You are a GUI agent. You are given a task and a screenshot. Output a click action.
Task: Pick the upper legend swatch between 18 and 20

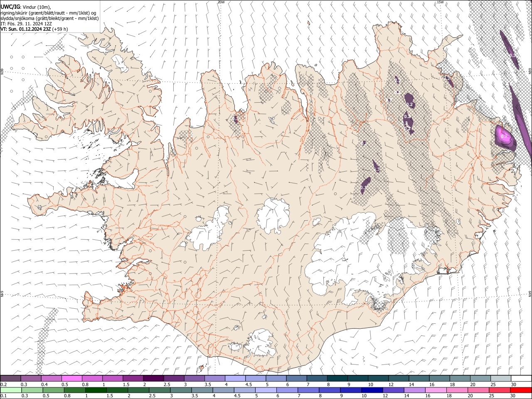click(461, 378)
